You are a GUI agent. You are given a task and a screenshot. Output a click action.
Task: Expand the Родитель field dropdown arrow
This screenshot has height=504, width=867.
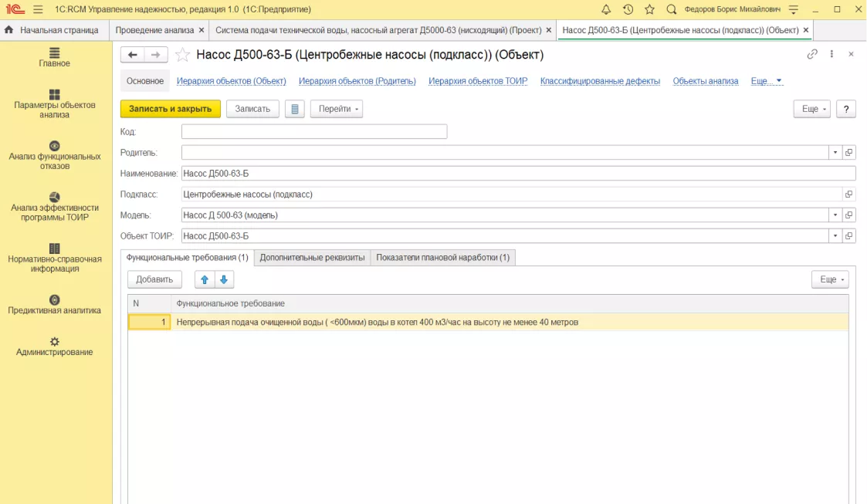(835, 153)
